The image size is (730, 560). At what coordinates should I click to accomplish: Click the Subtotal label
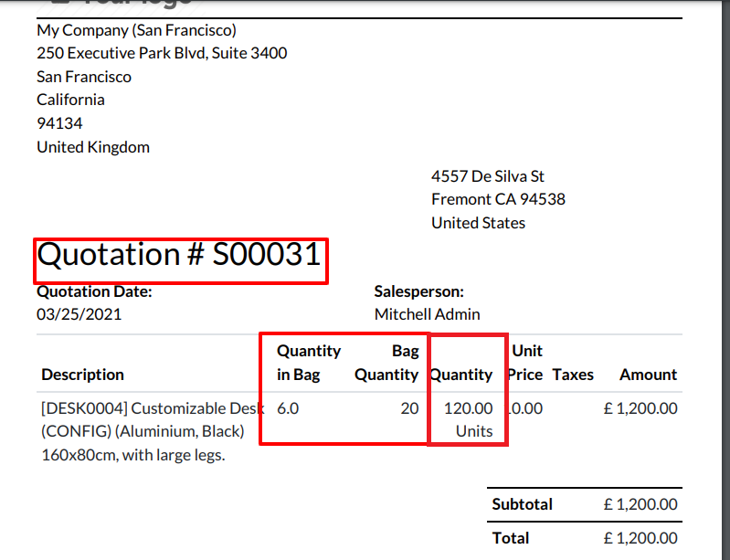click(522, 504)
